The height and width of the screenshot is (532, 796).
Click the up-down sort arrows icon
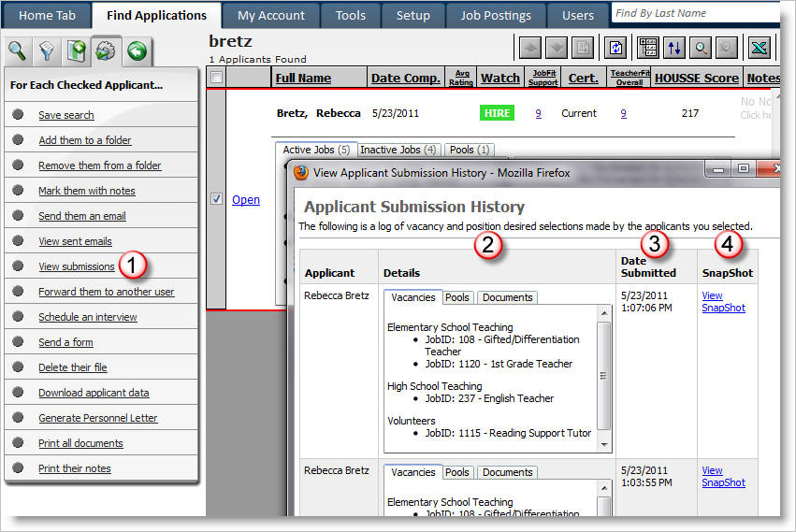pyautogui.click(x=673, y=48)
